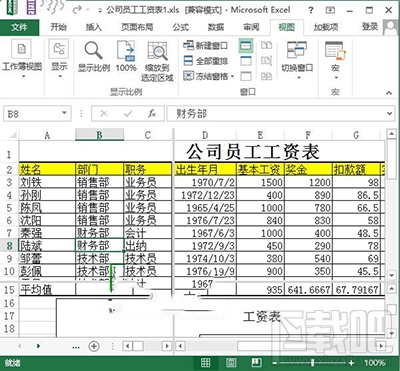This screenshot has width=400, height=371.
Task: Click the 641.6667 average cell
Action: [x=308, y=289]
